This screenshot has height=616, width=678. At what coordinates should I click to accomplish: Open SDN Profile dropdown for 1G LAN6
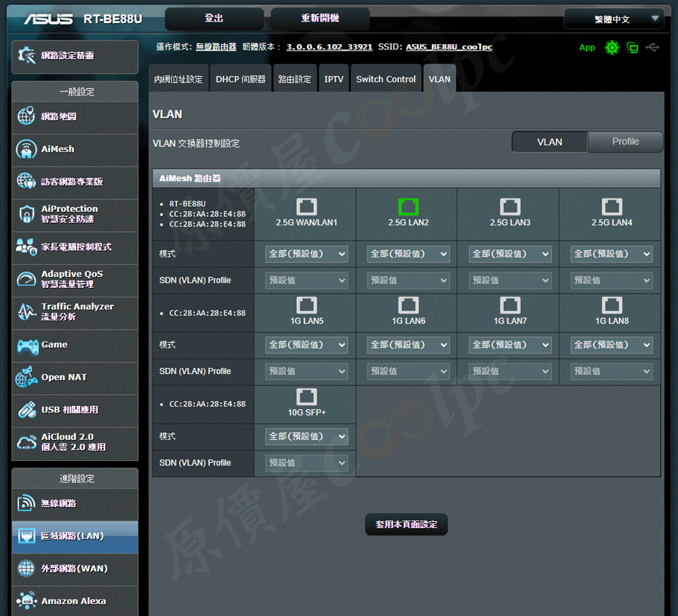(408, 371)
